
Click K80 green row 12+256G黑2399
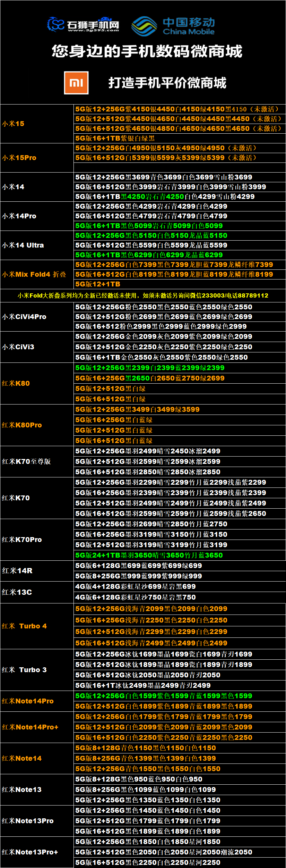pyautogui.click(x=180, y=368)
